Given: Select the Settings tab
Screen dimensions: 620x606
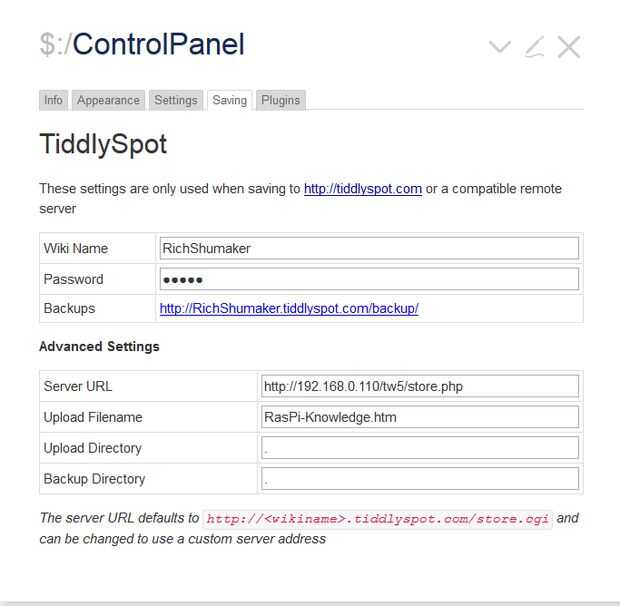Looking at the screenshot, I should [176, 100].
